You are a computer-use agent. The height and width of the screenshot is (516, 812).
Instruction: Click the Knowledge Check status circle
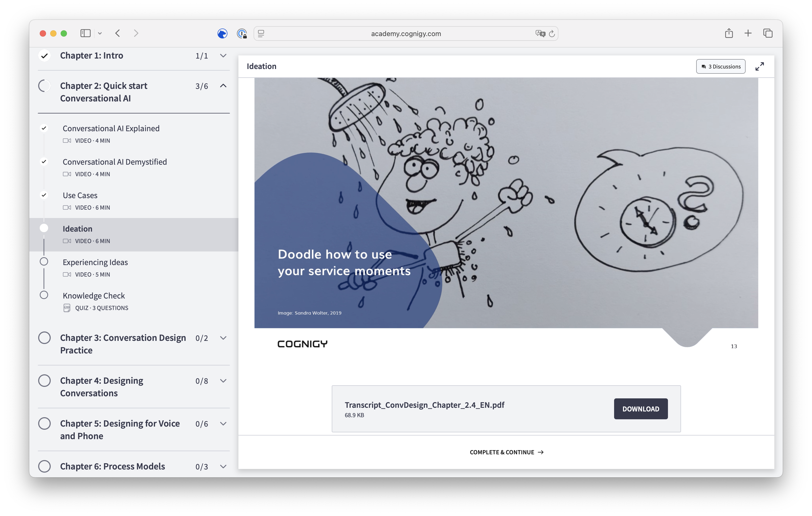tap(44, 295)
